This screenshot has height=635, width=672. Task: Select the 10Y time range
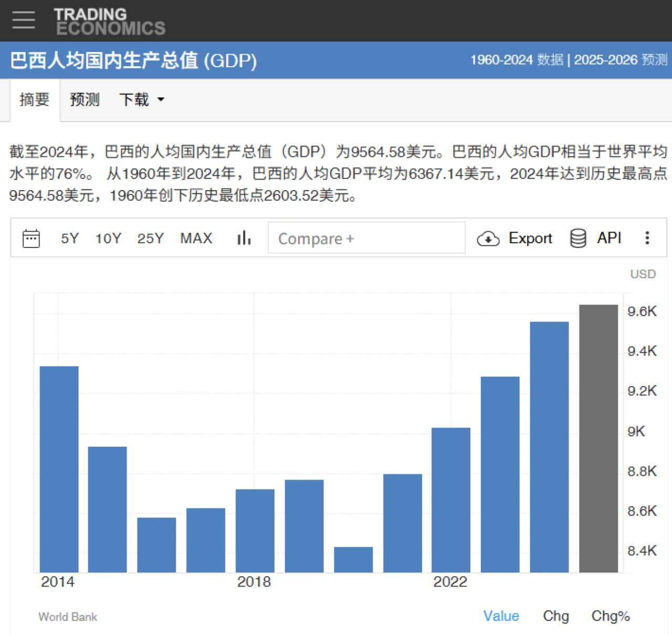pyautogui.click(x=108, y=238)
